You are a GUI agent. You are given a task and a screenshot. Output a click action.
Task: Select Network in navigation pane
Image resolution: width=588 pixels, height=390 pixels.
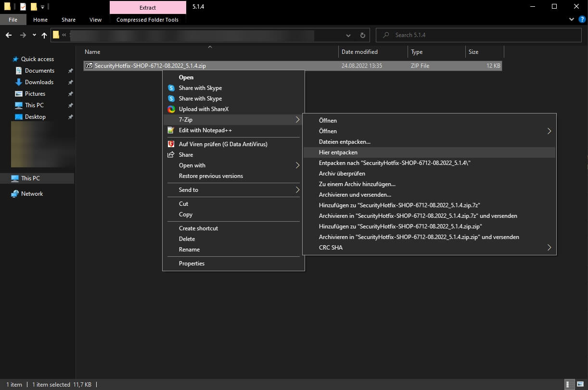coord(32,194)
